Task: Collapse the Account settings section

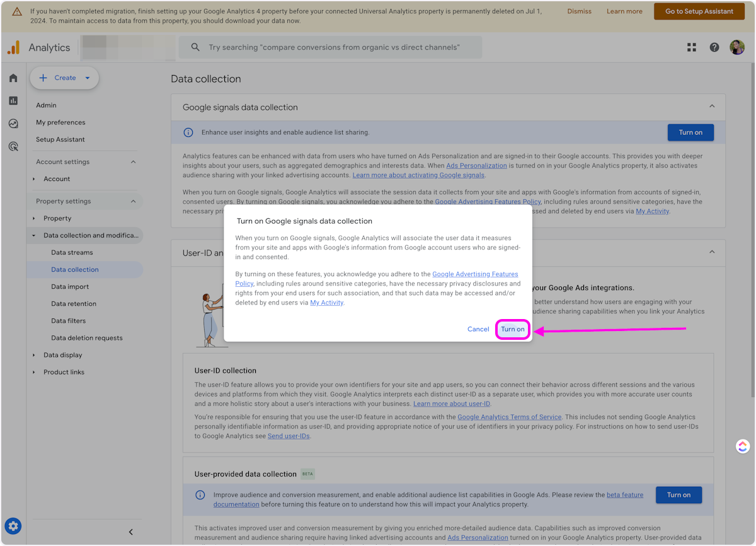Action: pos(133,162)
